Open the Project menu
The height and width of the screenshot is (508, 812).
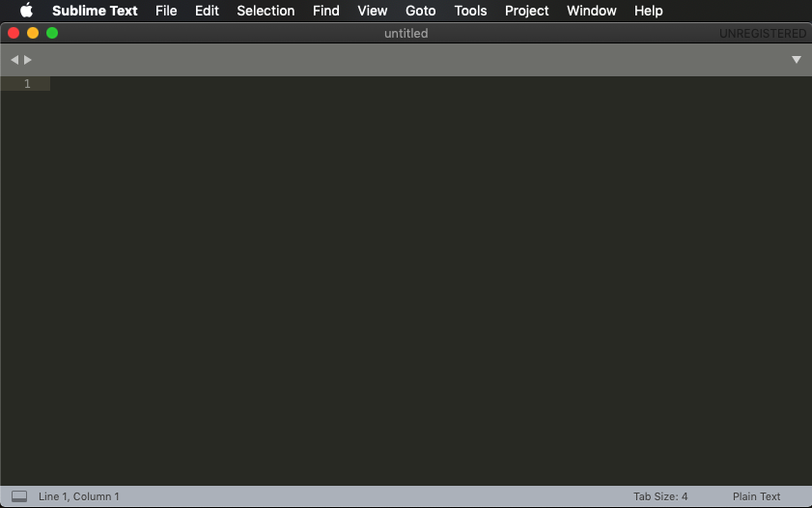point(526,11)
